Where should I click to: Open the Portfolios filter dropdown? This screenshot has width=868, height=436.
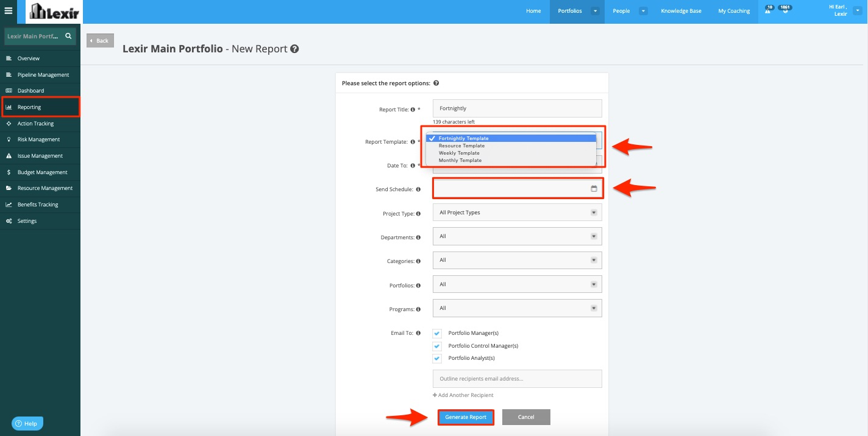coord(517,284)
